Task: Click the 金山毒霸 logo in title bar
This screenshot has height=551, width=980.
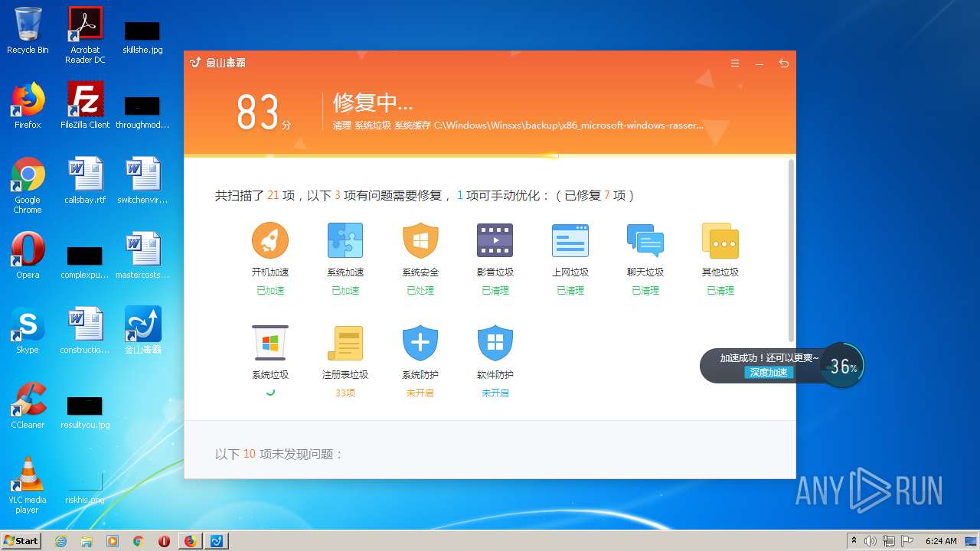Action: (217, 63)
